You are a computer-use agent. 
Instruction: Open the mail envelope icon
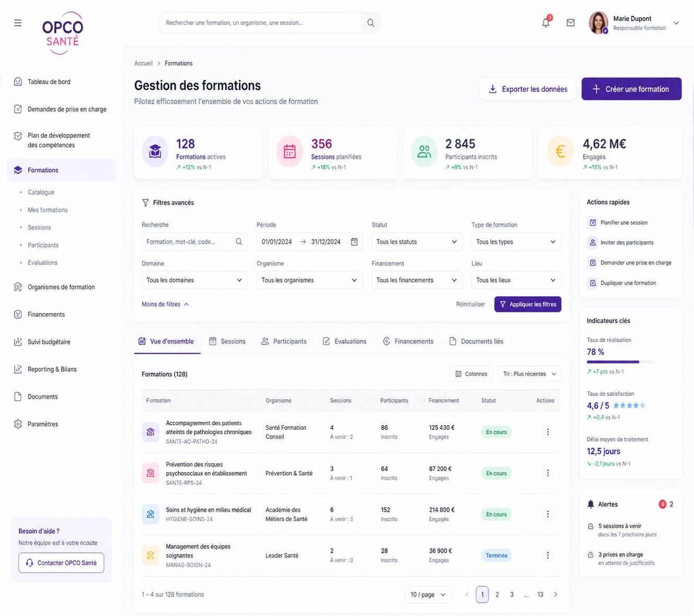tap(570, 23)
